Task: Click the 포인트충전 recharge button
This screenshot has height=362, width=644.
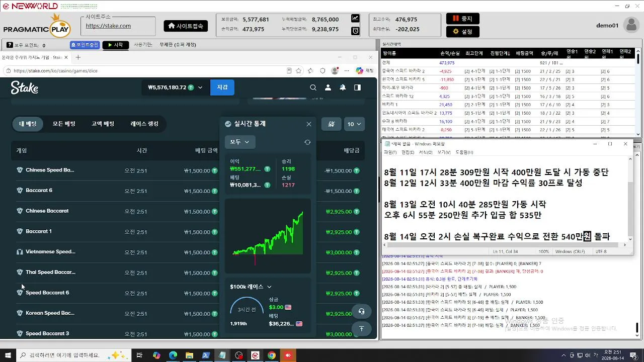Action: click(x=85, y=45)
